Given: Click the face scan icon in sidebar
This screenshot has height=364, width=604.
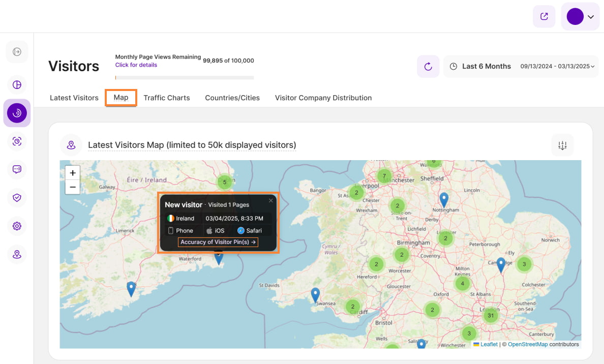Looking at the screenshot, I should coord(17,141).
